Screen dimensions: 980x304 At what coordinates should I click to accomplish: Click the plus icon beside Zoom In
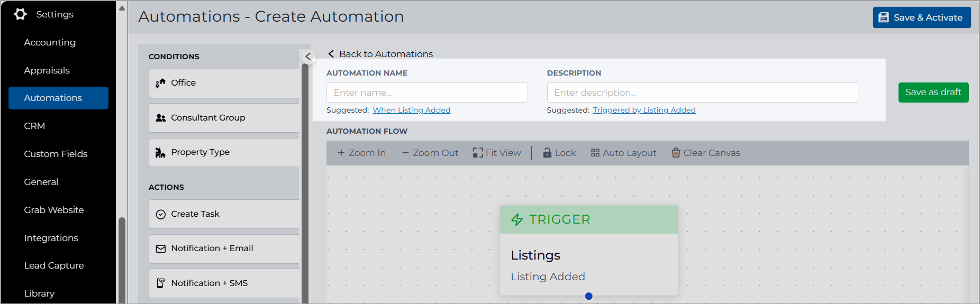(341, 153)
